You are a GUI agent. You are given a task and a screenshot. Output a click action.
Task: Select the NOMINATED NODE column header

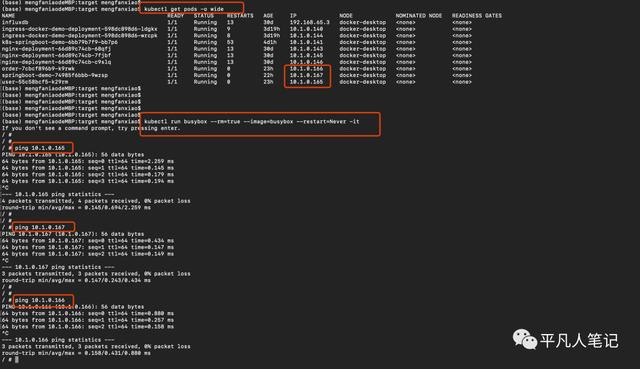[419, 16]
